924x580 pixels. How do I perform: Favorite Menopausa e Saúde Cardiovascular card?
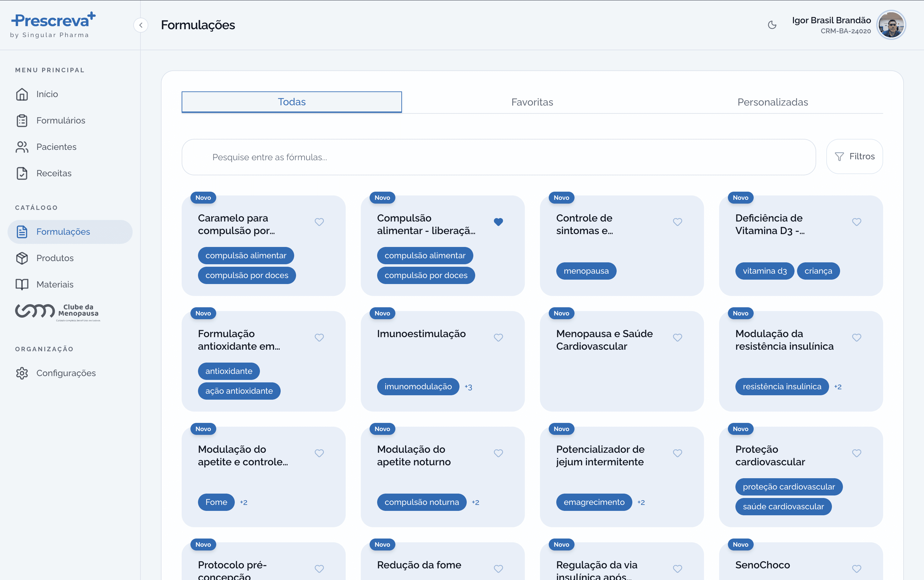click(678, 337)
